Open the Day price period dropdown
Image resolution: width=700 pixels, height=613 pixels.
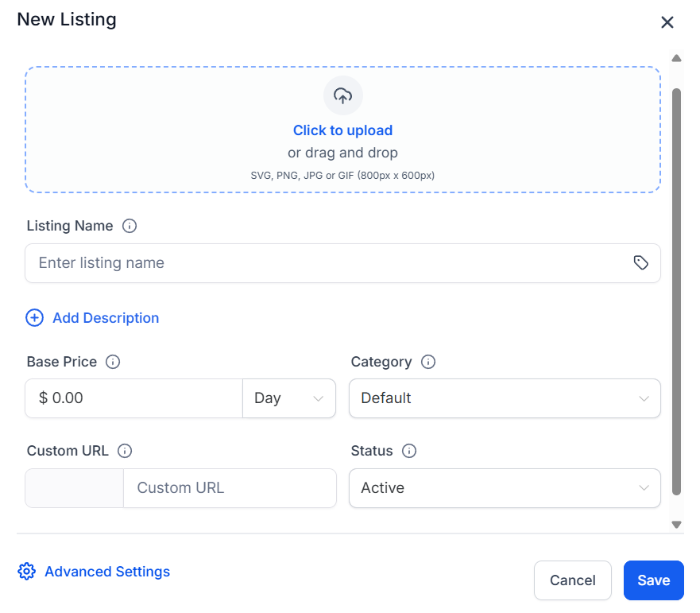point(288,398)
